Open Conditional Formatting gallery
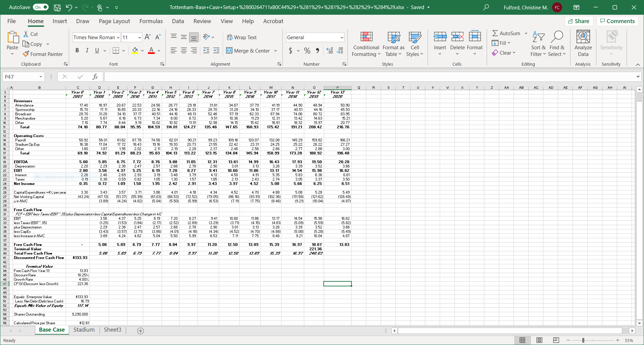The width and height of the screenshot is (644, 345). [366, 44]
